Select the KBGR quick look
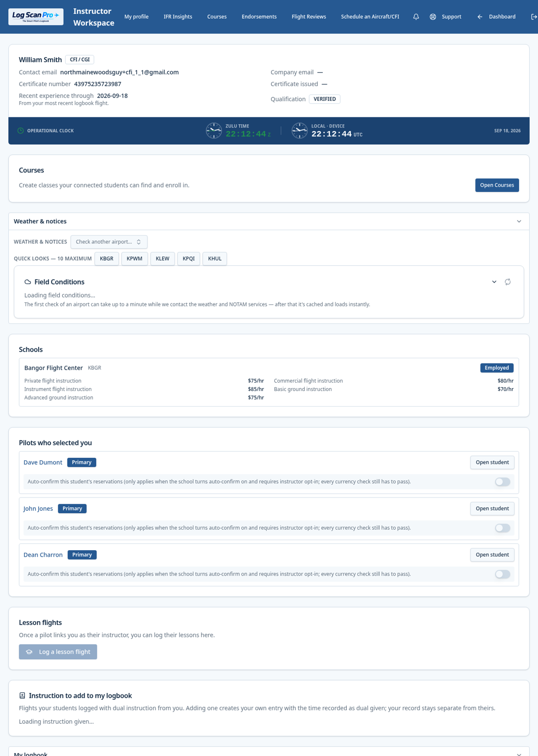538x756 pixels. point(107,259)
